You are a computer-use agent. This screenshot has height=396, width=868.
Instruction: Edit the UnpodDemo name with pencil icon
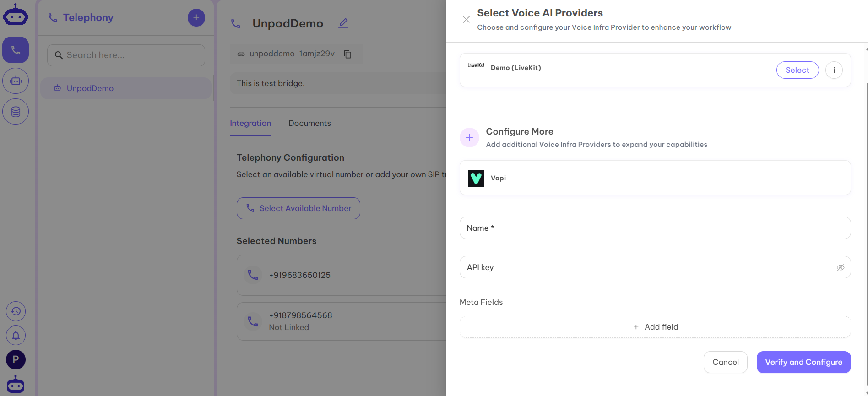(343, 23)
